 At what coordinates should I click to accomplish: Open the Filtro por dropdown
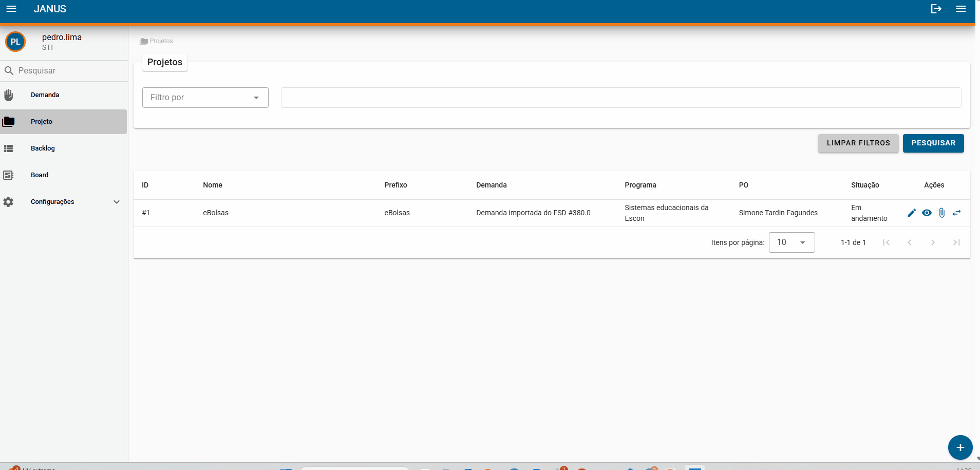click(205, 98)
